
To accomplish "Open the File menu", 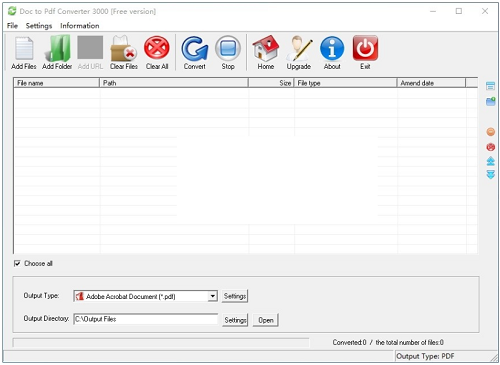I will click(x=12, y=26).
